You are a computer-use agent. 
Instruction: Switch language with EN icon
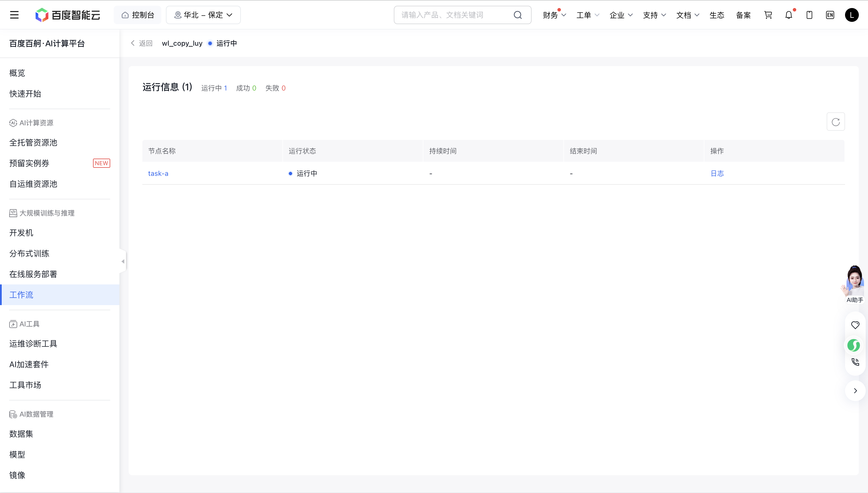pyautogui.click(x=830, y=15)
